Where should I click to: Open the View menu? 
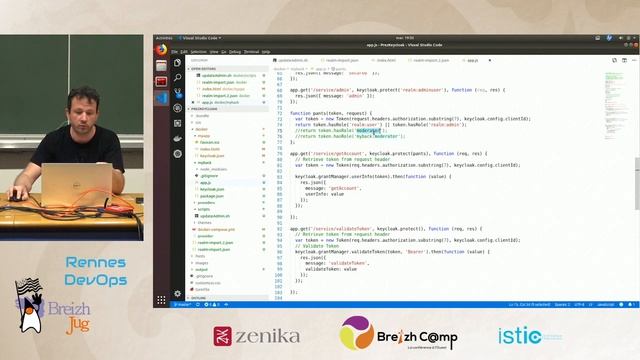[214, 52]
